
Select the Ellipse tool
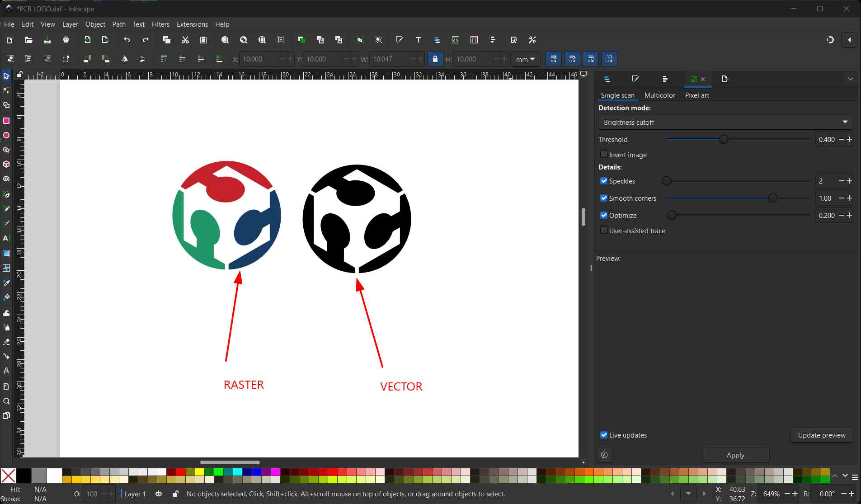tap(6, 135)
